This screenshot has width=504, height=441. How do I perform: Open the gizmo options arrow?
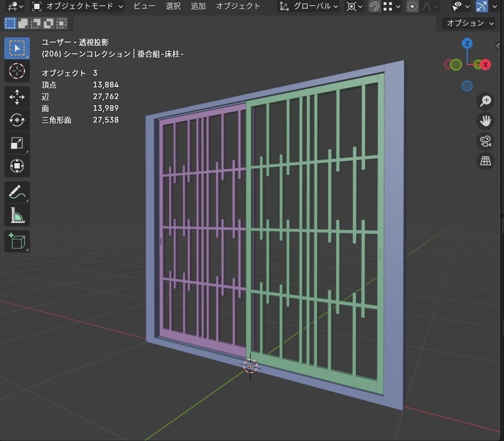pos(494,6)
